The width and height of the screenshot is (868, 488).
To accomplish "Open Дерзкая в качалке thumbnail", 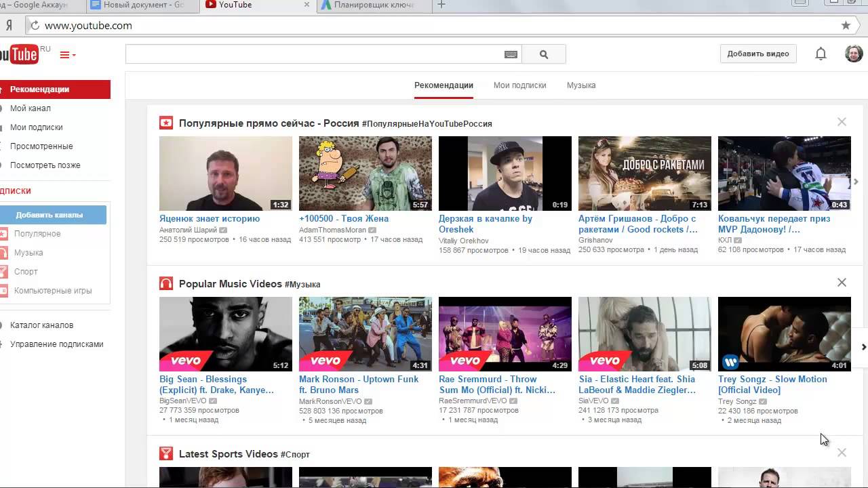I will point(505,174).
